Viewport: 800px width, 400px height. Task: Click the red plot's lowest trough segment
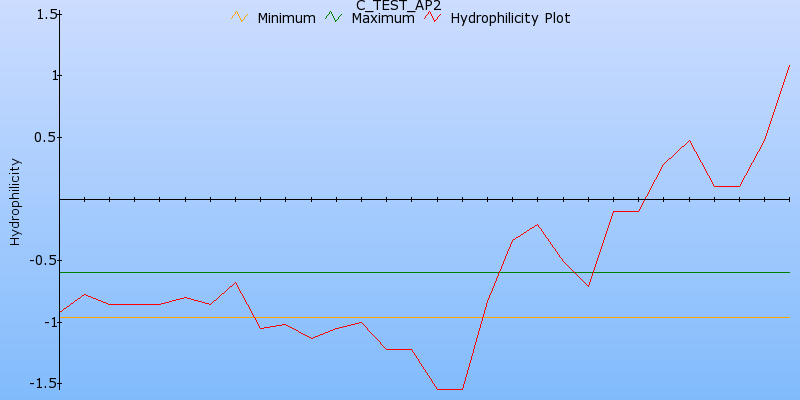pos(450,389)
